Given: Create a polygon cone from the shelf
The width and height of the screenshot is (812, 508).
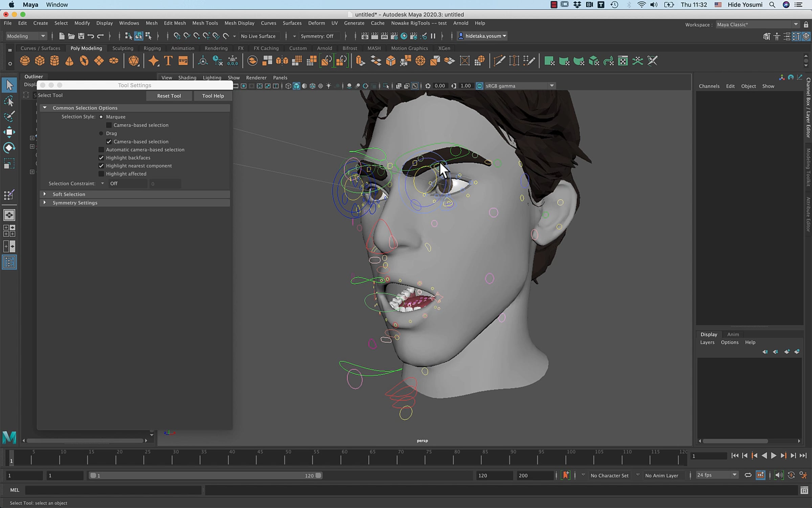Looking at the screenshot, I should [x=69, y=61].
